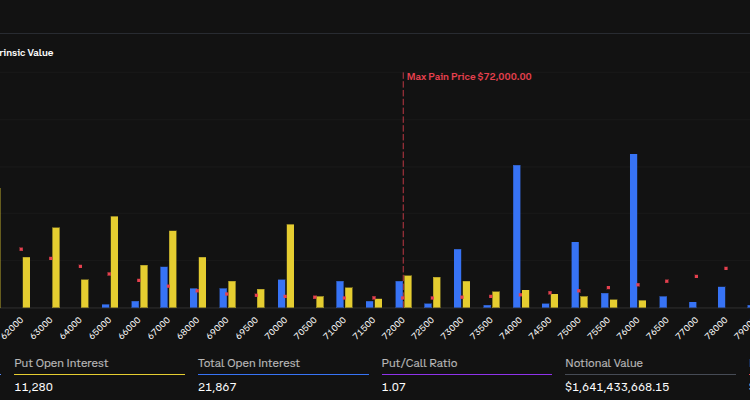Image resolution: width=750 pixels, height=400 pixels.
Task: Click the Put Open Interest label
Action: pos(61,363)
